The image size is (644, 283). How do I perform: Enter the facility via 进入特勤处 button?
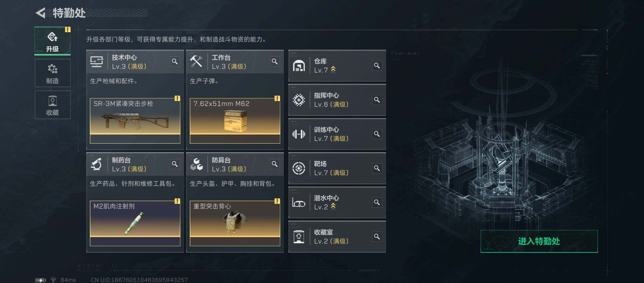point(539,241)
